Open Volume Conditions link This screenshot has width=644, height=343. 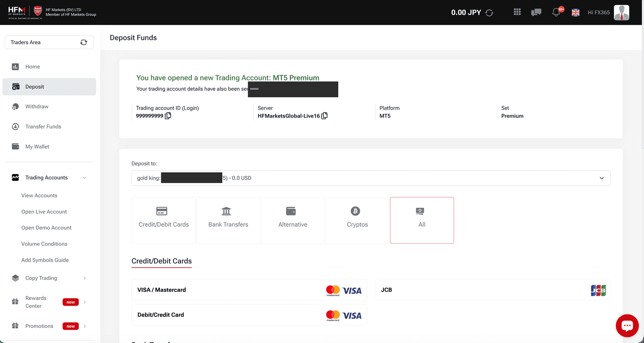tap(44, 244)
